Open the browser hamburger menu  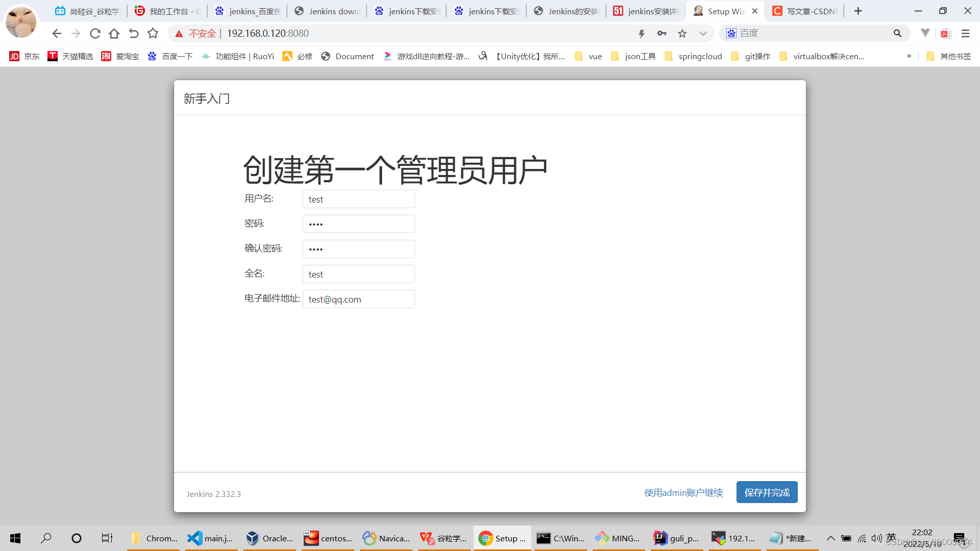(x=966, y=33)
